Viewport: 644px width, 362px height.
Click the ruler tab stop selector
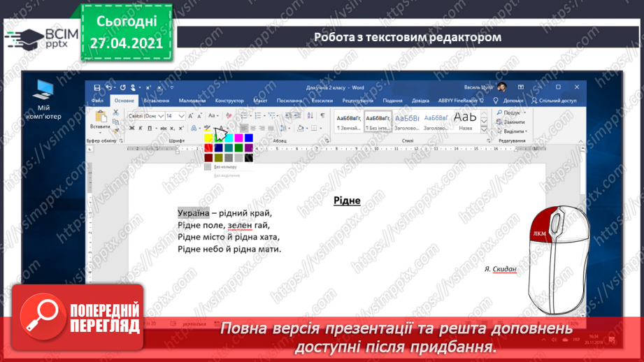pos(90,149)
